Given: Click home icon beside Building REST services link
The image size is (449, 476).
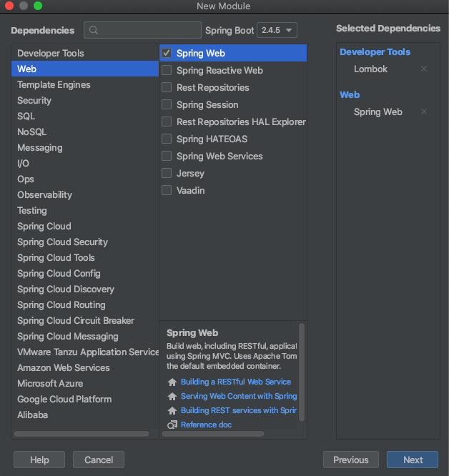Looking at the screenshot, I should pos(172,410).
